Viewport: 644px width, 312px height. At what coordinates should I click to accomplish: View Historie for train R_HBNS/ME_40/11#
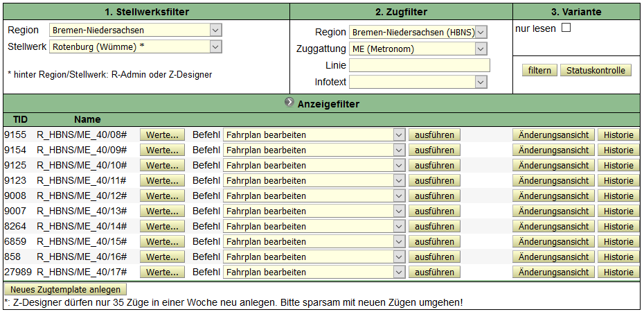(x=618, y=180)
